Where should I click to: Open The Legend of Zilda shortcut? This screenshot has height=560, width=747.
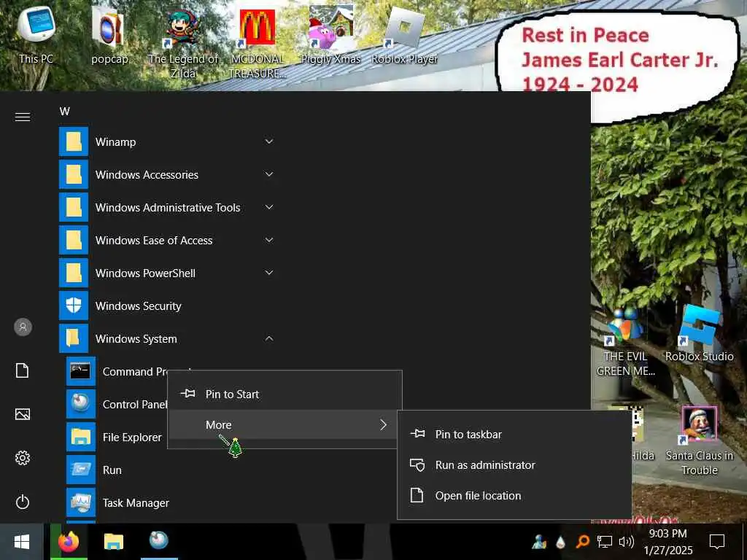pos(183,43)
